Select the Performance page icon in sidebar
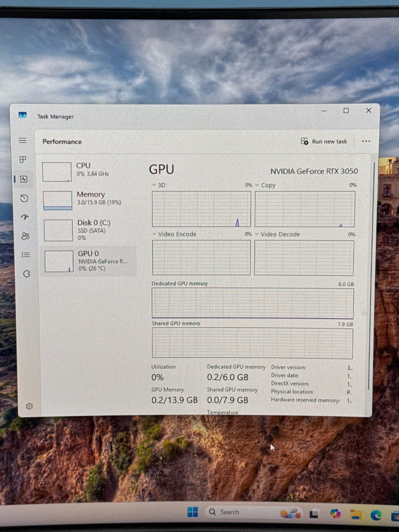Viewport: 399px width, 532px height. (x=24, y=179)
